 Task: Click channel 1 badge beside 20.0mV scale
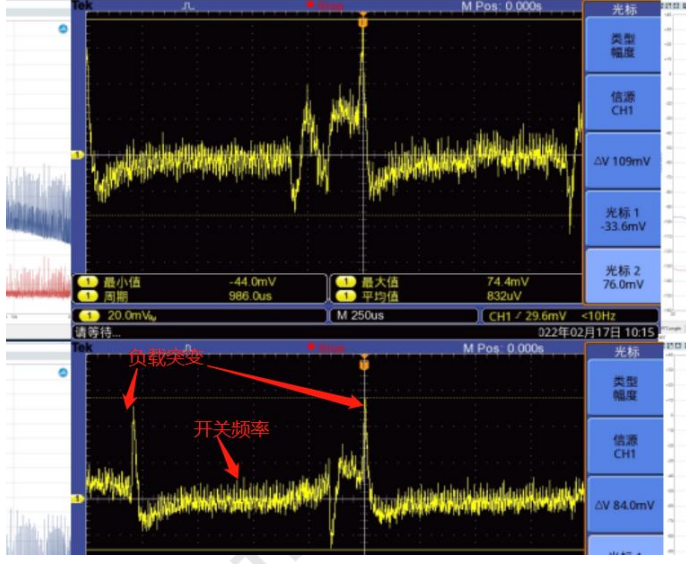tap(89, 315)
